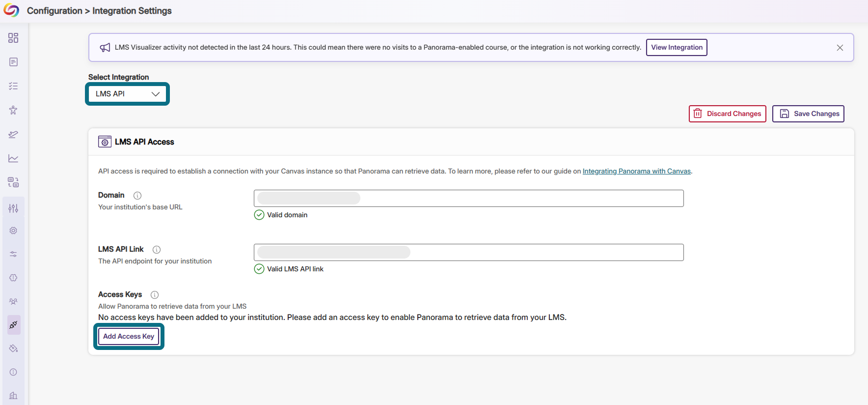Click the LMS API Access panel icon
This screenshot has height=405, width=868.
tap(105, 142)
